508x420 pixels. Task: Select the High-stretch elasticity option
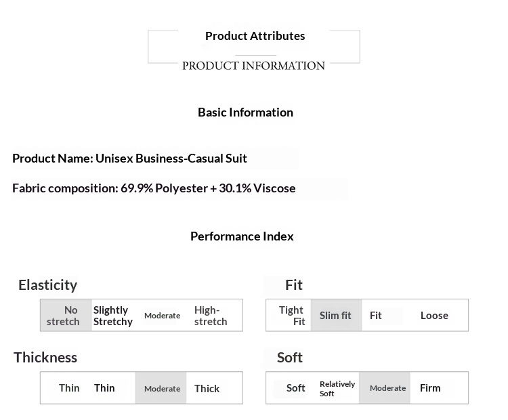(211, 316)
